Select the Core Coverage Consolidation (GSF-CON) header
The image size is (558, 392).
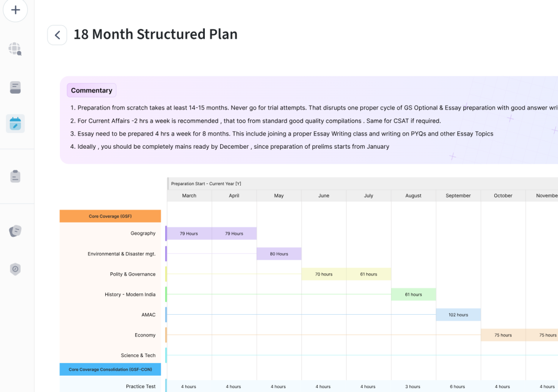[x=110, y=370]
